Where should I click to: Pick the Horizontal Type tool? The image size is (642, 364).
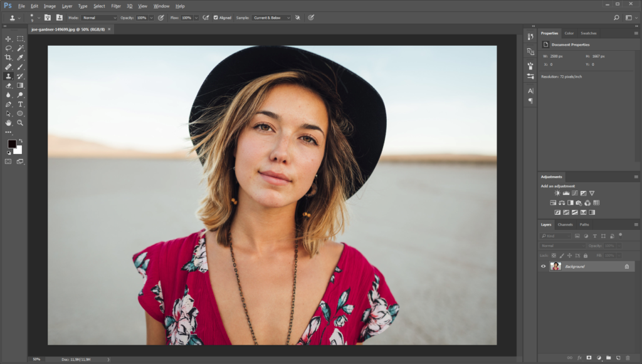point(20,104)
